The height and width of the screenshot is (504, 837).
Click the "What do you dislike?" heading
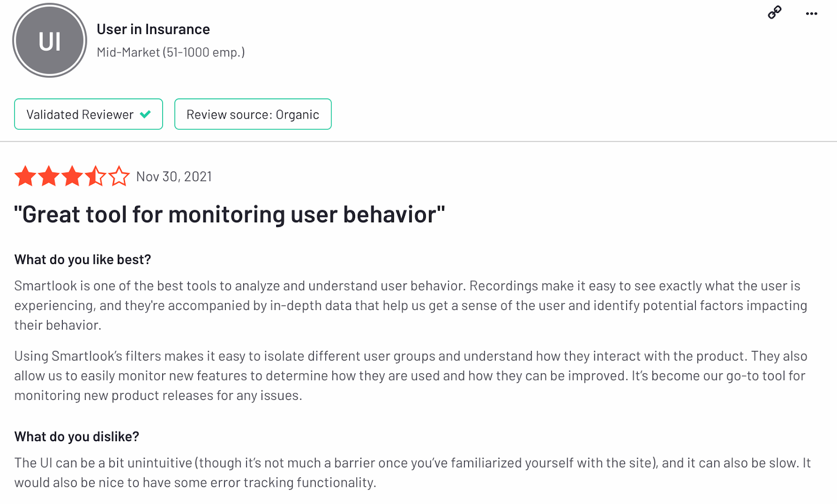click(x=77, y=437)
